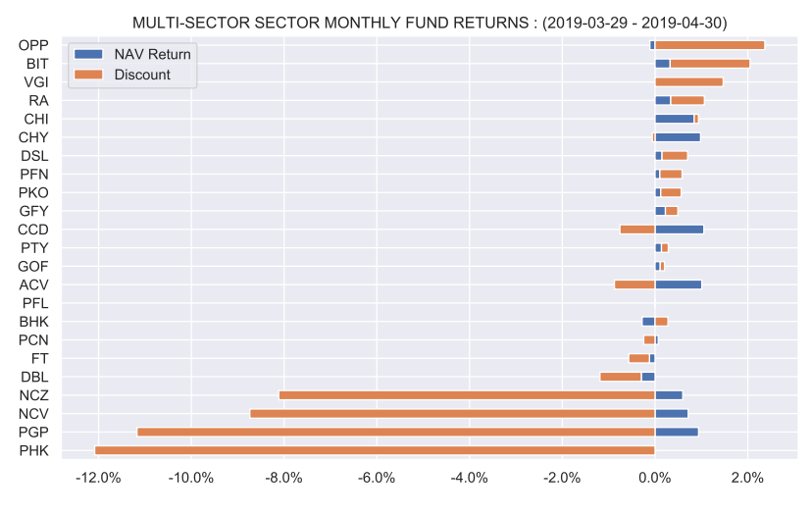Image resolution: width=812 pixels, height=514 pixels.
Task: Select the CCD blue NAV return bar
Action: (679, 230)
